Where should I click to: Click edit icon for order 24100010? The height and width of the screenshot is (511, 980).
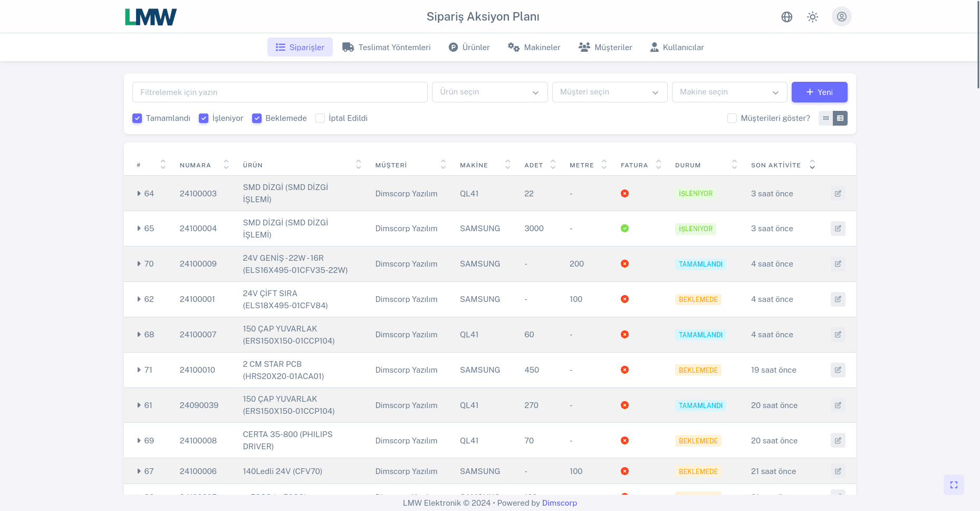coord(838,370)
